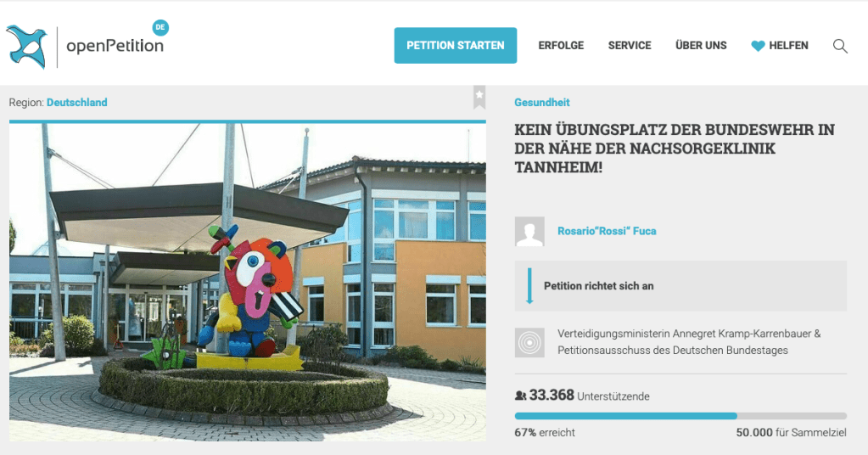The width and height of the screenshot is (868, 455).
Task: Start a petition with Petition starten
Action: [x=456, y=45]
